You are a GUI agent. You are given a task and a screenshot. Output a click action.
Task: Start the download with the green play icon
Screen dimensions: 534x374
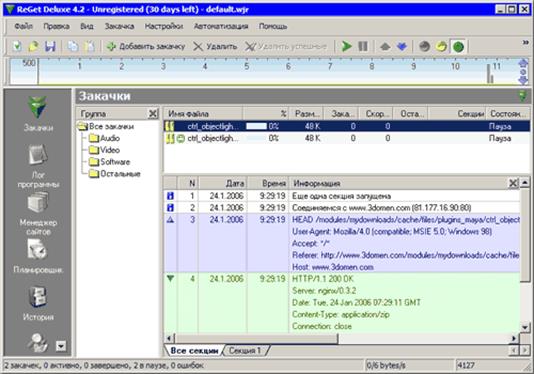point(346,46)
